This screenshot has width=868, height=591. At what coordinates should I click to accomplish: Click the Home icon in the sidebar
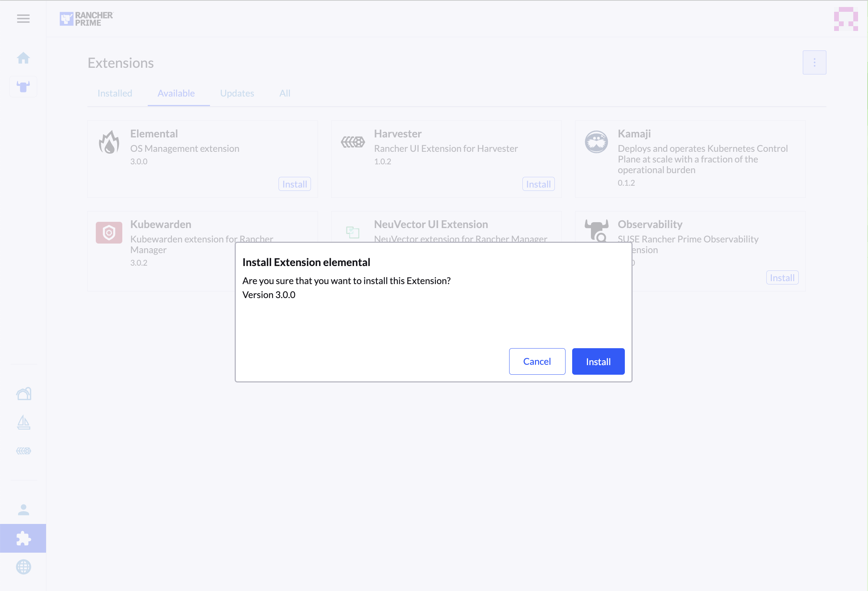click(x=23, y=58)
